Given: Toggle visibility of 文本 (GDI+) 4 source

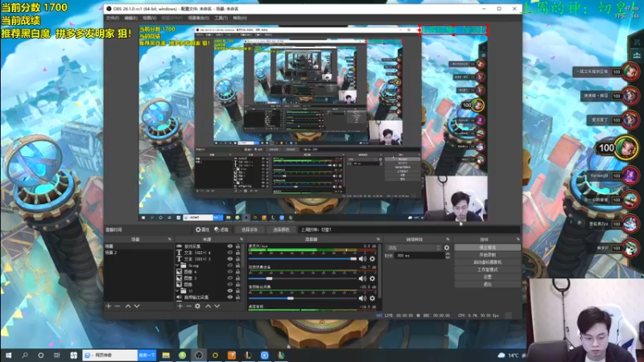Looking at the screenshot, I should click(230, 253).
